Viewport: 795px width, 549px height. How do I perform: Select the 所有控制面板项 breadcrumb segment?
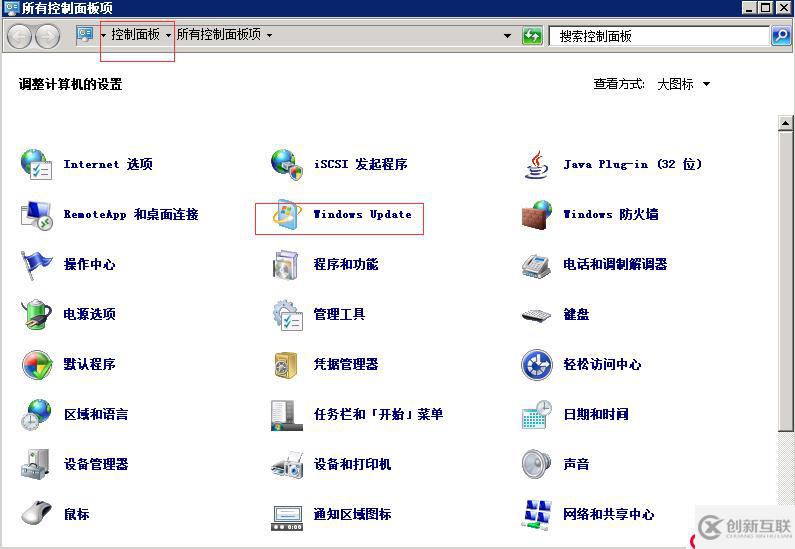pos(219,34)
